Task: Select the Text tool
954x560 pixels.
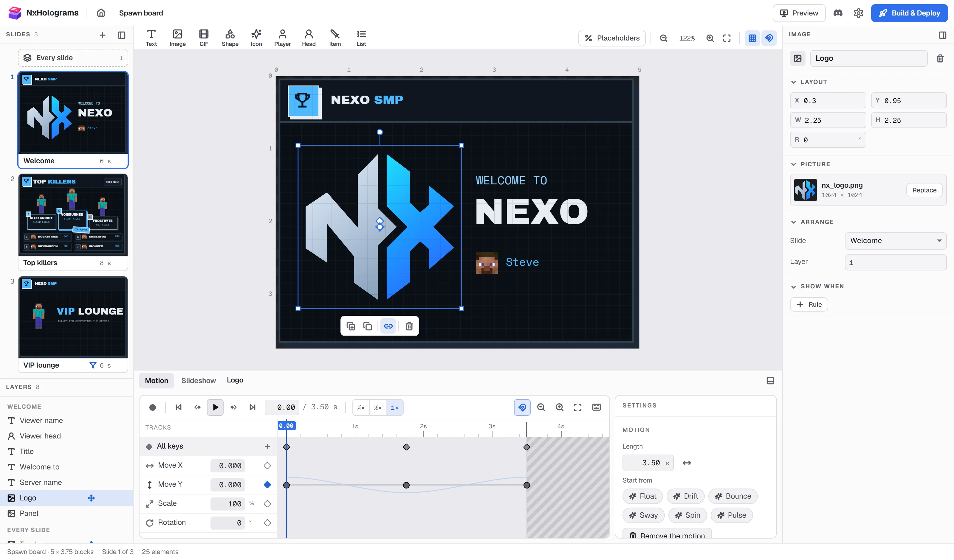Action: pyautogui.click(x=151, y=38)
